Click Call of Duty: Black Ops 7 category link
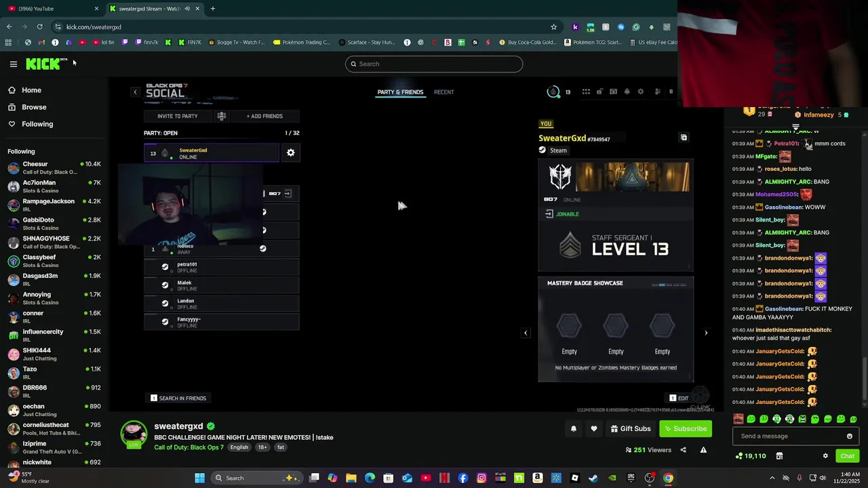 point(189,447)
